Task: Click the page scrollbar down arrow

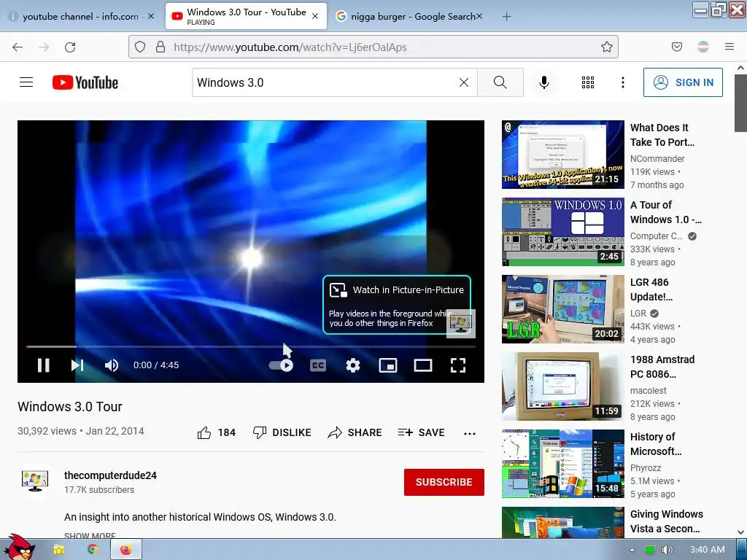Action: (741, 532)
